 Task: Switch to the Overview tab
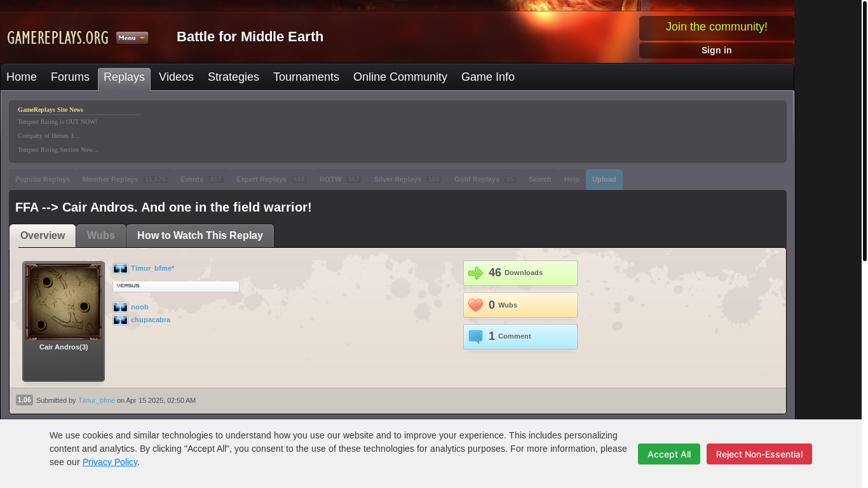coord(43,236)
